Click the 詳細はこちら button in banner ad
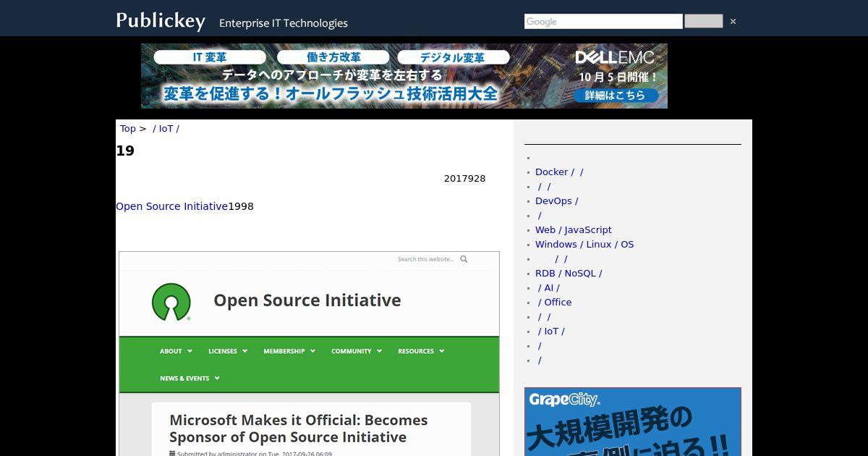868x456 pixels. (616, 95)
